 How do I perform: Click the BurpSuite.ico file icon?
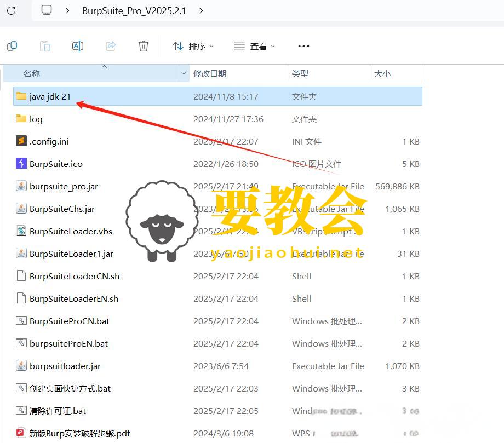click(x=21, y=163)
